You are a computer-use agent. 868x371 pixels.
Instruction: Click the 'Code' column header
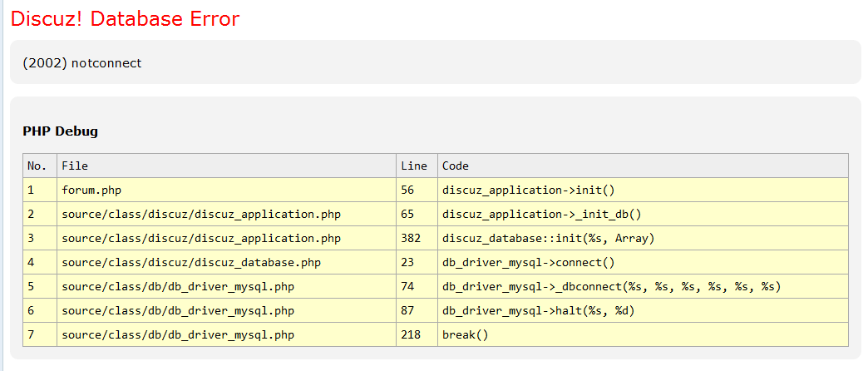pyautogui.click(x=643, y=166)
